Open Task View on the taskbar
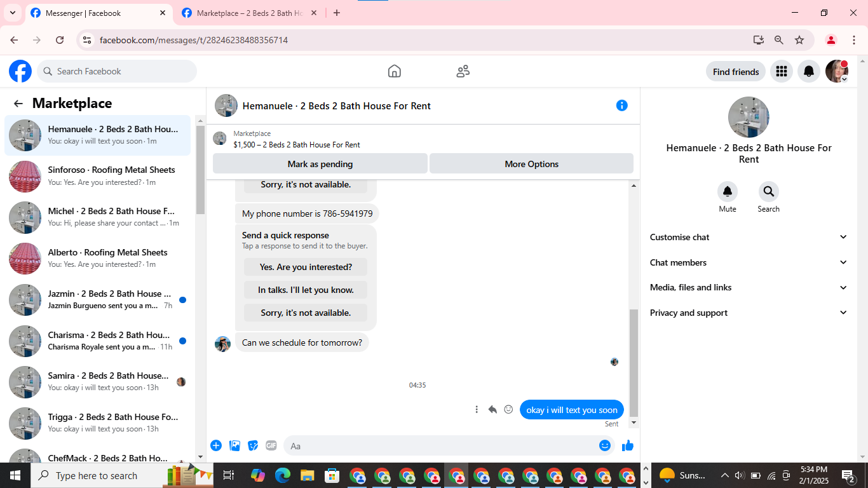This screenshot has height=488, width=868. pos(229,475)
